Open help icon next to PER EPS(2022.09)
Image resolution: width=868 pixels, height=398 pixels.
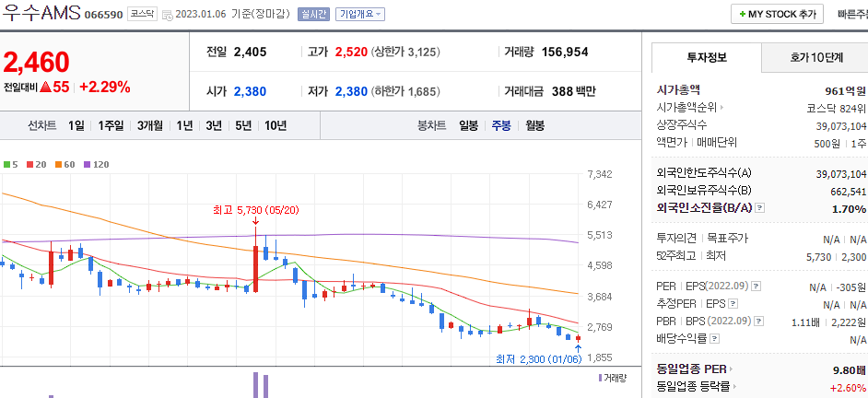757,287
